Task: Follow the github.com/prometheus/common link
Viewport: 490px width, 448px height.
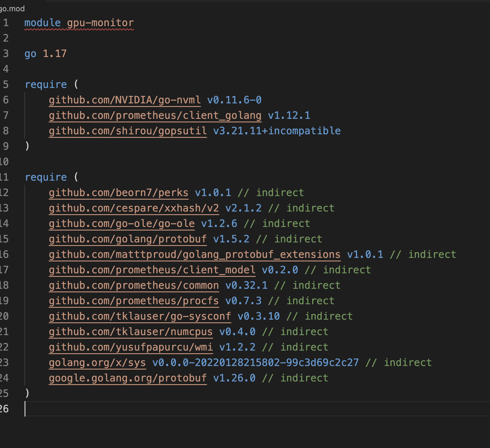Action: coord(134,285)
